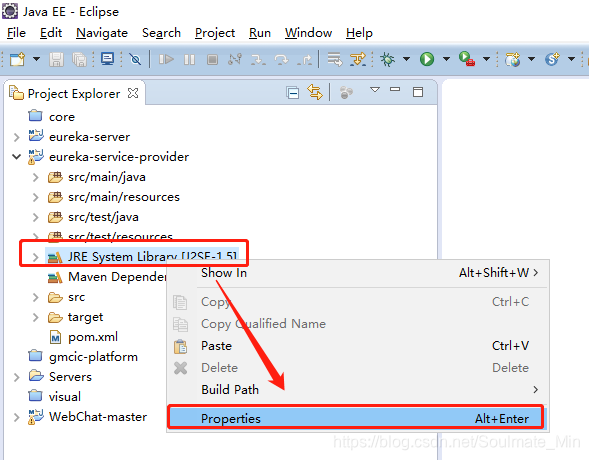Expand the Servers project
This screenshot has width=589, height=460.
[16, 377]
